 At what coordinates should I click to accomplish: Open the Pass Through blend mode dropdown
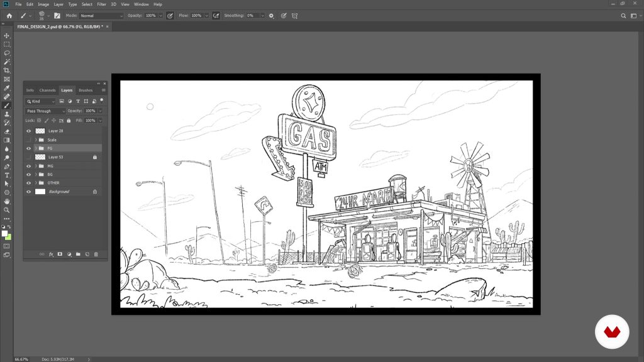click(45, 111)
